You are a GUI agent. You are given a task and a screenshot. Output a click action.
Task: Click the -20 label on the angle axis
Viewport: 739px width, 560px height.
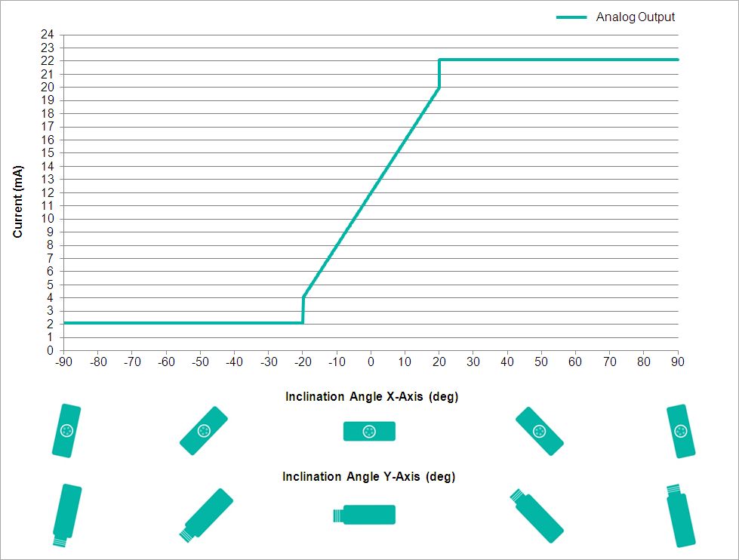[x=303, y=362]
